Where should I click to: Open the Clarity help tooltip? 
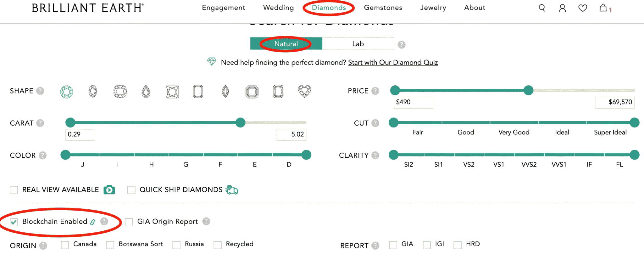[375, 155]
